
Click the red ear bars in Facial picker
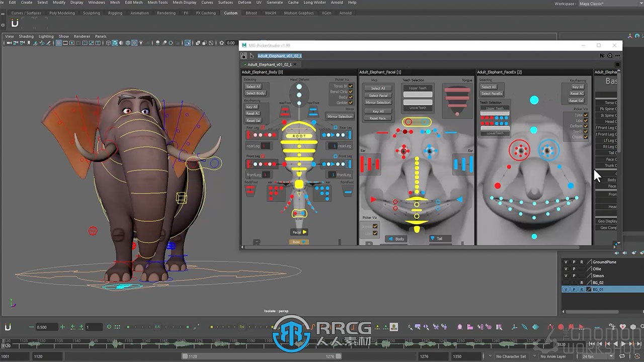click(370, 164)
